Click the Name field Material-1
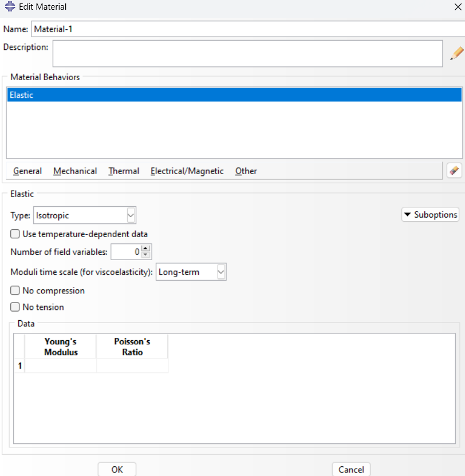 click(x=248, y=29)
